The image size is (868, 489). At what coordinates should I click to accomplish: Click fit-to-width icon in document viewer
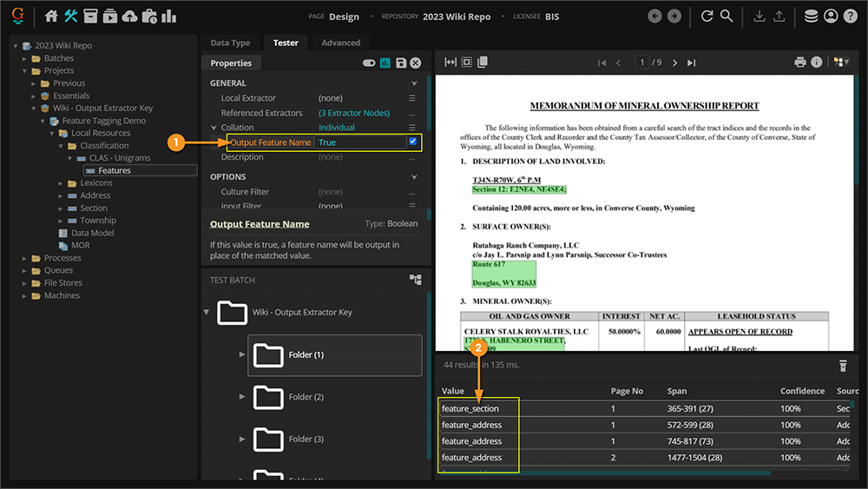pos(450,63)
